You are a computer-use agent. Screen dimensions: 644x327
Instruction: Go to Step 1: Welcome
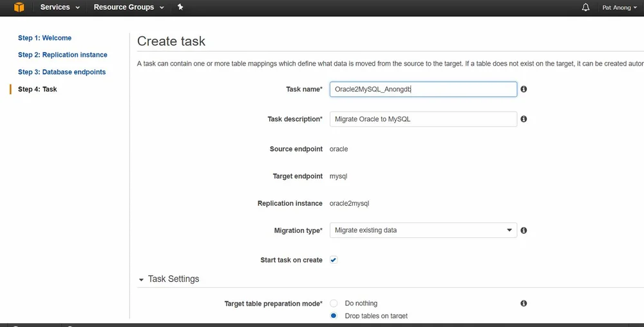pyautogui.click(x=44, y=38)
